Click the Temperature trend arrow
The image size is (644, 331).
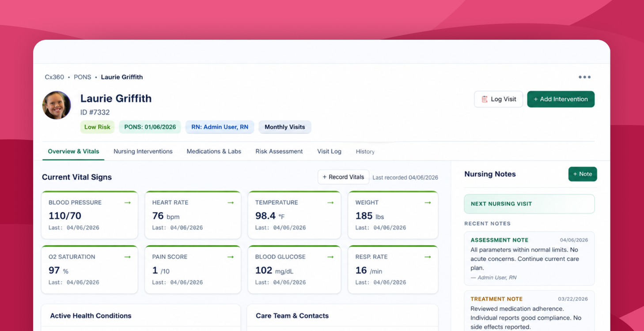(x=330, y=203)
